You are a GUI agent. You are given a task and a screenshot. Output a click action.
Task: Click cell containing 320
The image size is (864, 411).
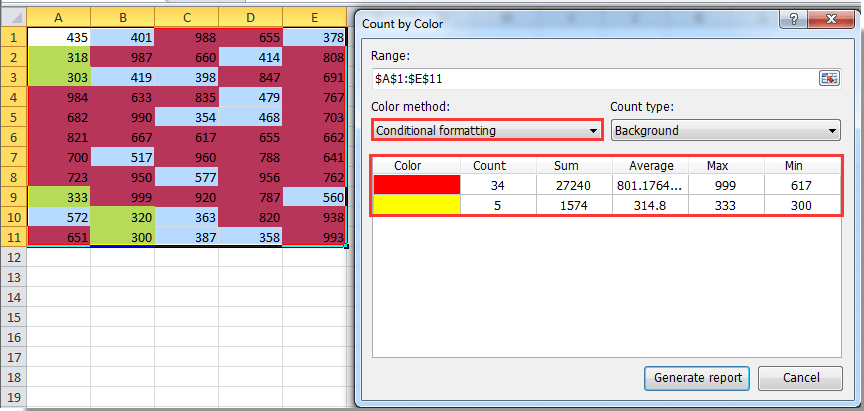[122, 217]
